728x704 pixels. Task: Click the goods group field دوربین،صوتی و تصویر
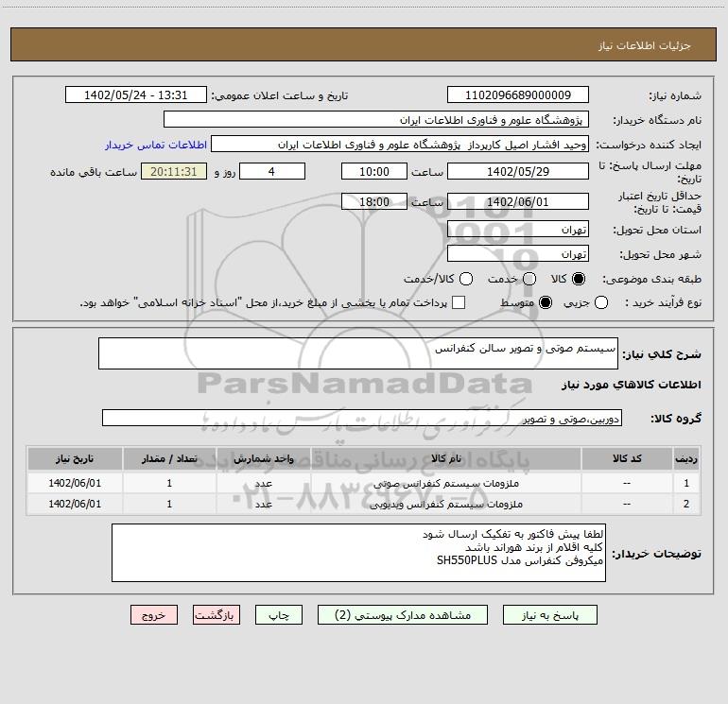362,418
